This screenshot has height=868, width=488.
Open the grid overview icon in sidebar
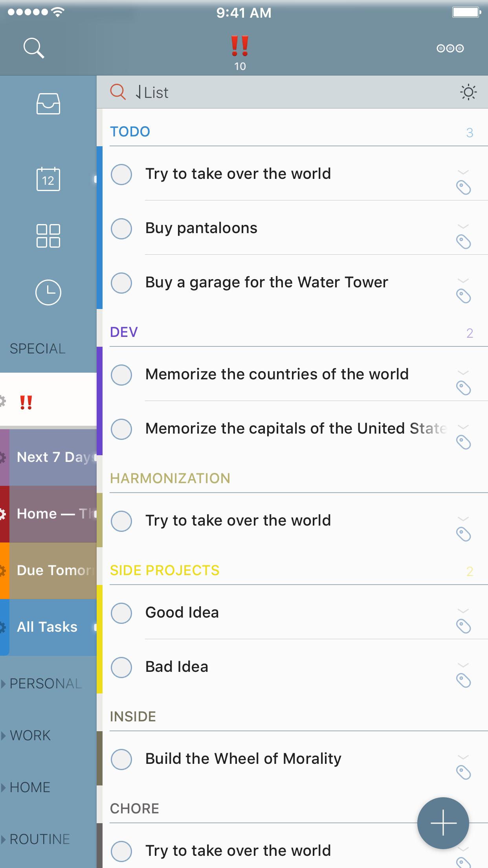point(48,236)
